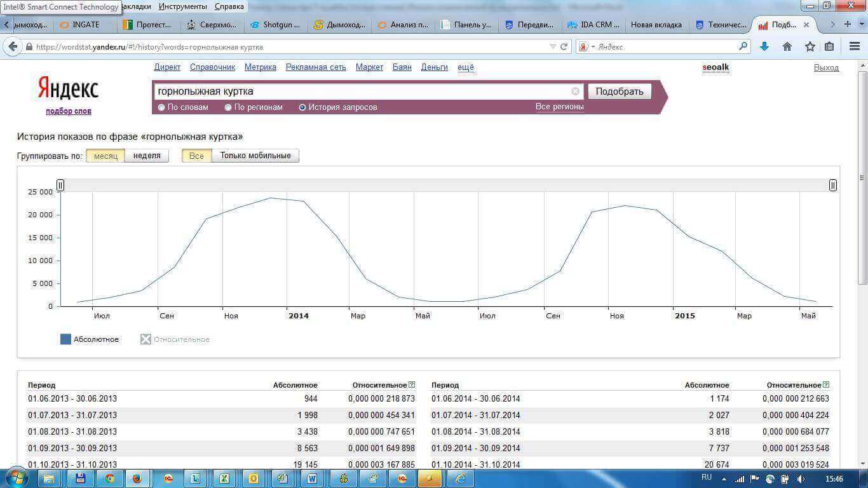Image resolution: width=868 pixels, height=488 pixels.
Task: Switch to Только мобильные toggle
Action: tap(255, 156)
